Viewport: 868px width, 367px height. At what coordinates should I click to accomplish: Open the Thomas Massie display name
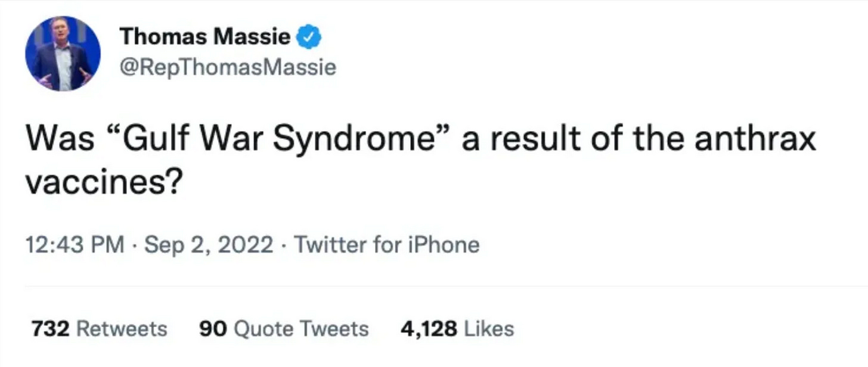204,38
